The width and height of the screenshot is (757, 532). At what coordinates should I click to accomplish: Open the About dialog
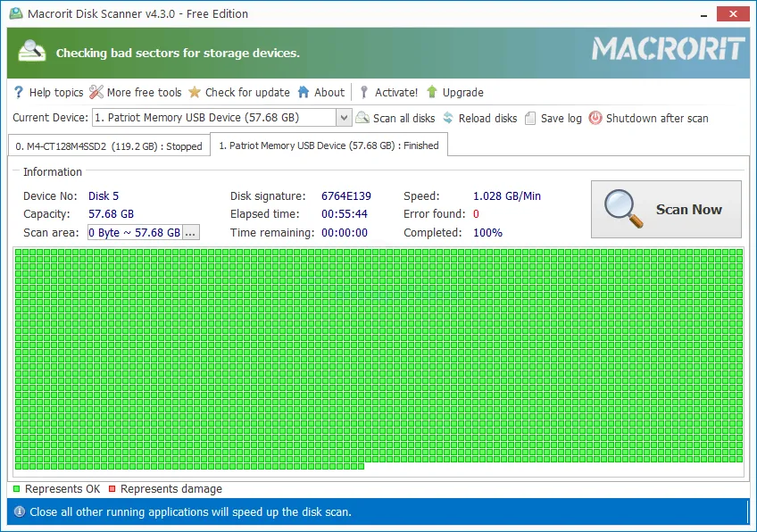329,92
